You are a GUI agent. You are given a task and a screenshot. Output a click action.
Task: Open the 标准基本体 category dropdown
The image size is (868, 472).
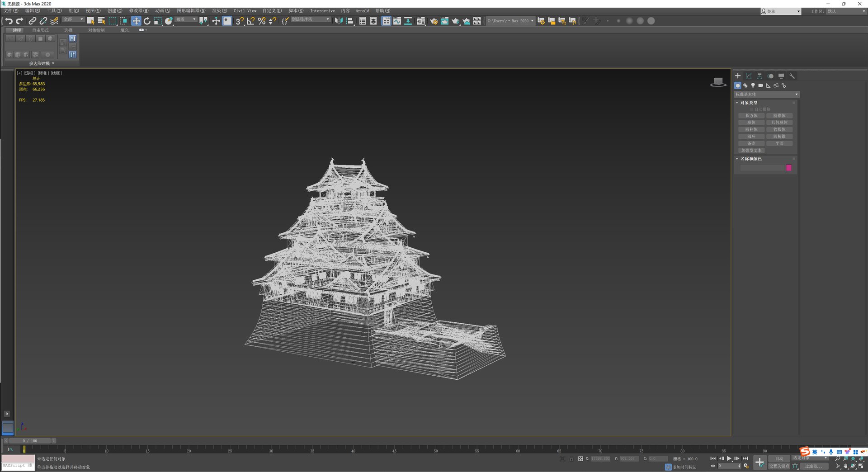(767, 94)
